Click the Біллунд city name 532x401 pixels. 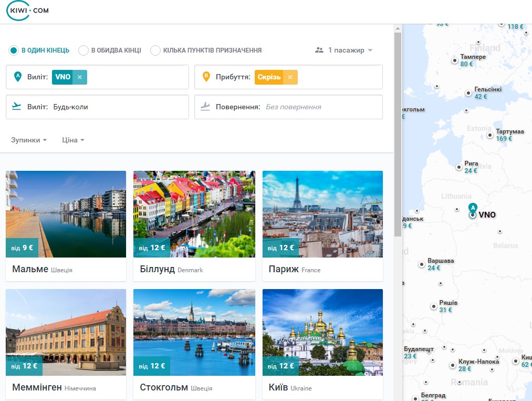click(158, 269)
